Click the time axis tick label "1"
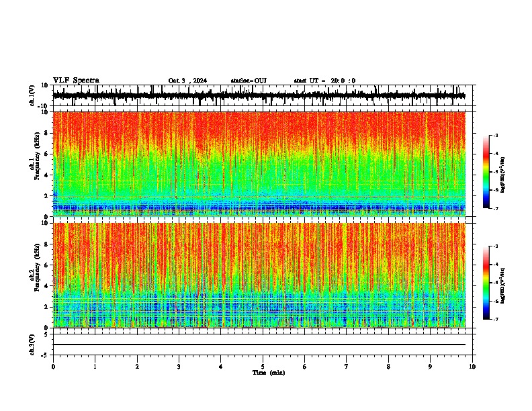Viewport: 532px width, 411px height. coord(95,367)
